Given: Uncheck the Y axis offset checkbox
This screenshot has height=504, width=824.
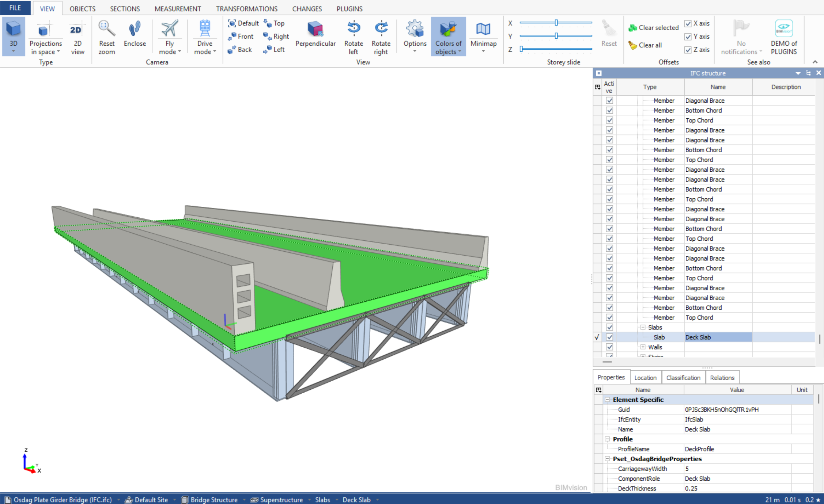Looking at the screenshot, I should coord(688,37).
